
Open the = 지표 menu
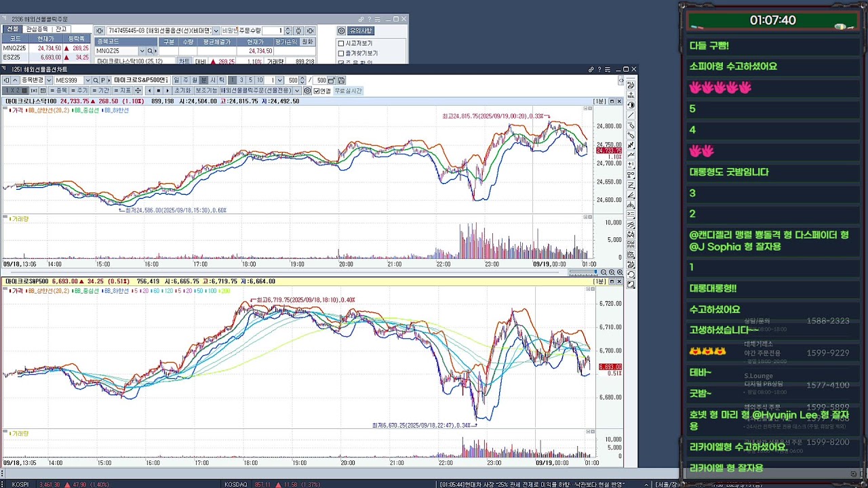[121, 90]
